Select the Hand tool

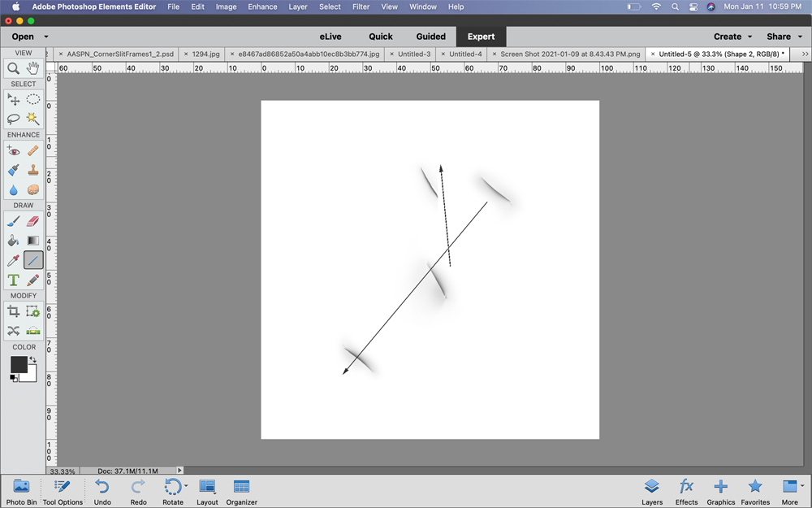tap(33, 68)
